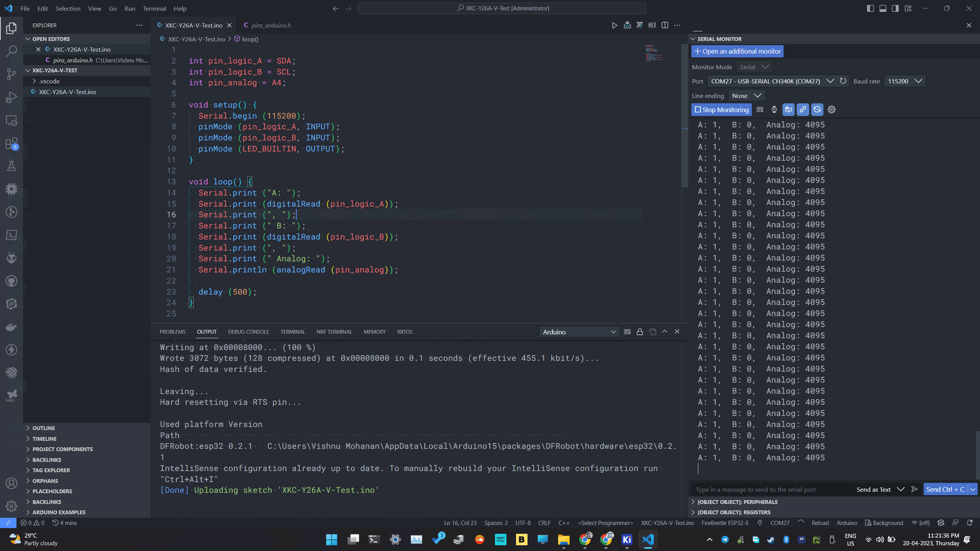Switch to the PROBLEMS tab
This screenshot has width=980, height=551.
click(x=173, y=332)
